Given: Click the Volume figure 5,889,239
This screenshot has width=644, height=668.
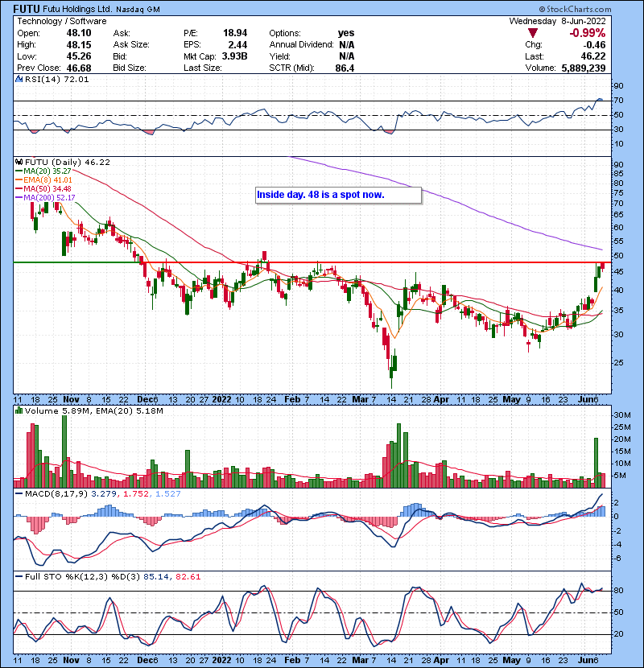Looking at the screenshot, I should pos(584,68).
